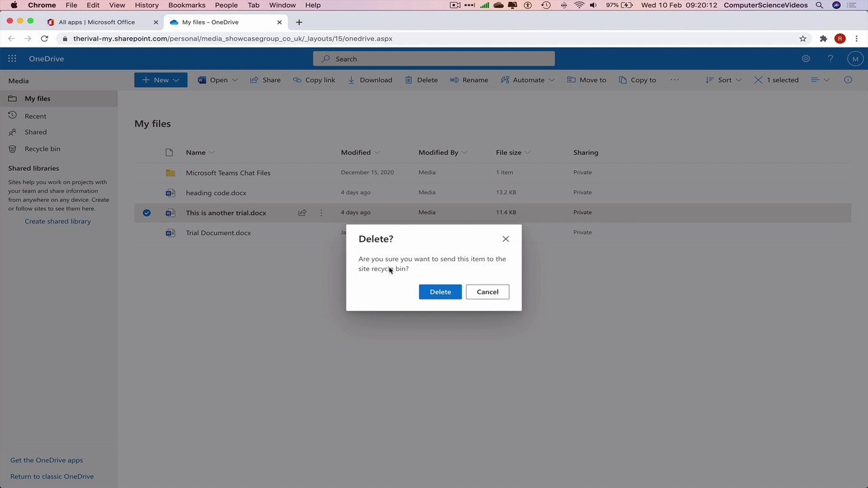
Task: Expand the Open dropdown arrow
Action: [x=235, y=80]
